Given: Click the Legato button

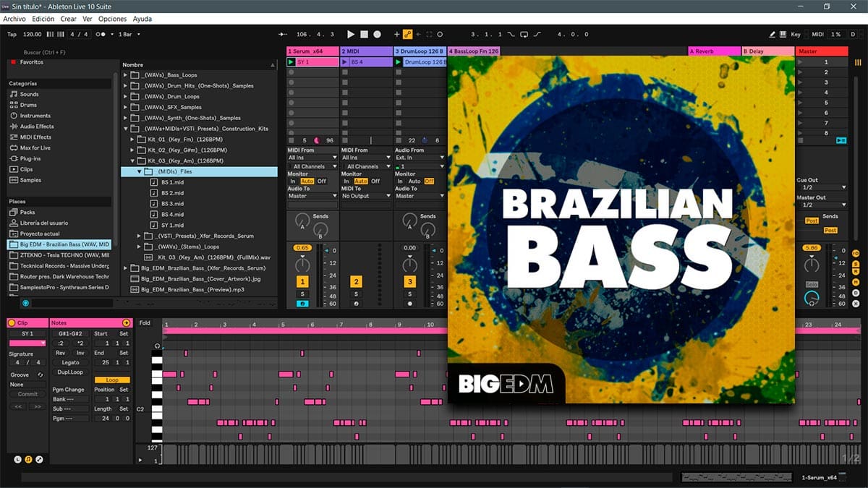Looking at the screenshot, I should [70, 362].
